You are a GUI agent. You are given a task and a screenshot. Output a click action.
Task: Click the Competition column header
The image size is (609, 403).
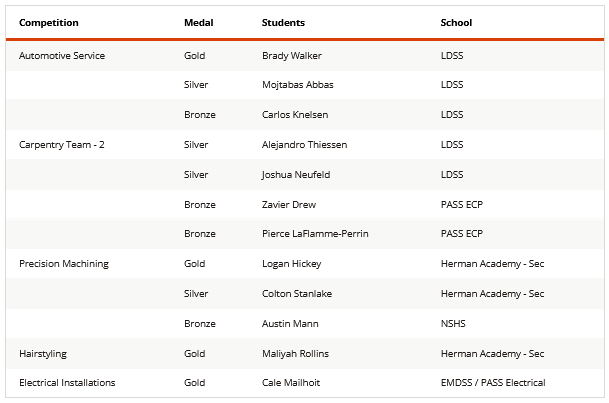tap(49, 22)
